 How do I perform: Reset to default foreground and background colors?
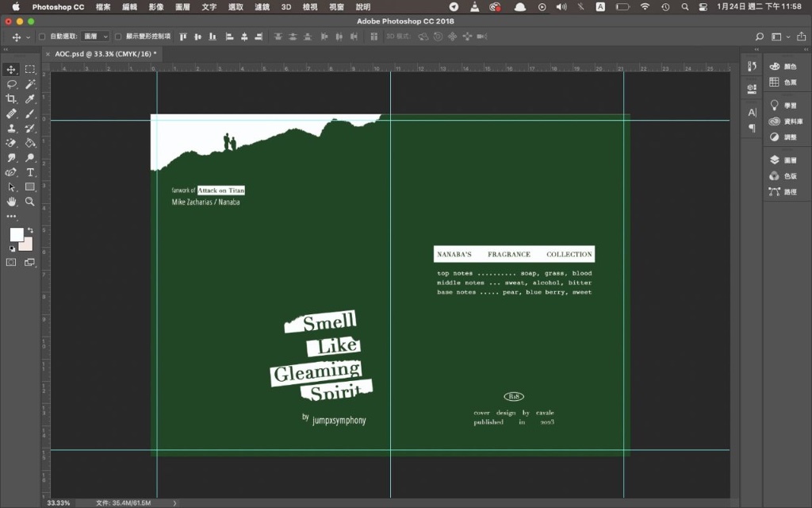(12, 248)
